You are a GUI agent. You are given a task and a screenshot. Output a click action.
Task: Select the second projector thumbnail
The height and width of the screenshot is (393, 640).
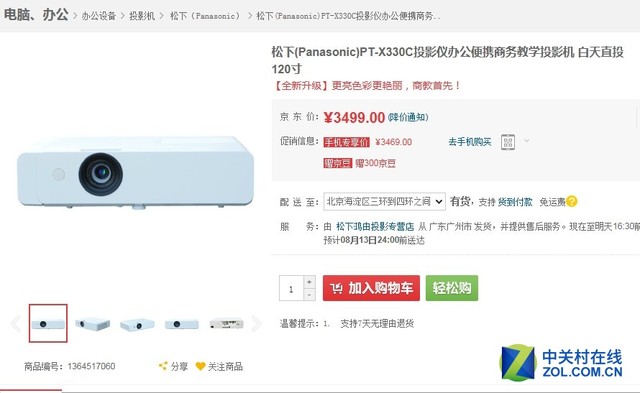point(93,324)
